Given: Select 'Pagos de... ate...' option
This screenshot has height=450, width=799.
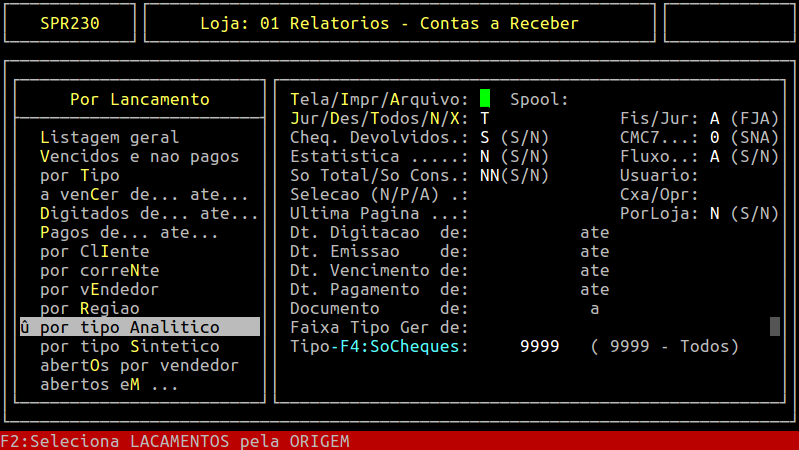Looking at the screenshot, I should (129, 232).
